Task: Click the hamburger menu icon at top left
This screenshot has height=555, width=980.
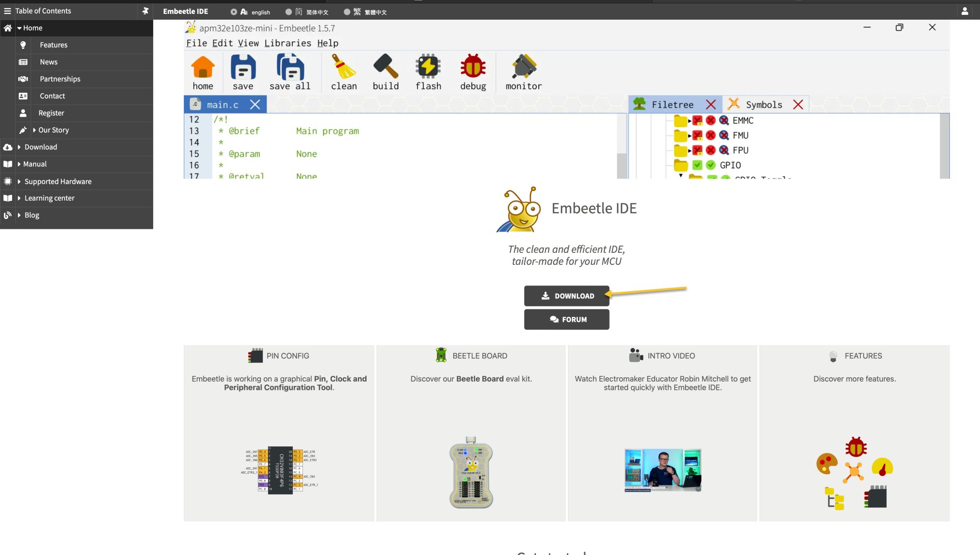Action: (x=7, y=11)
